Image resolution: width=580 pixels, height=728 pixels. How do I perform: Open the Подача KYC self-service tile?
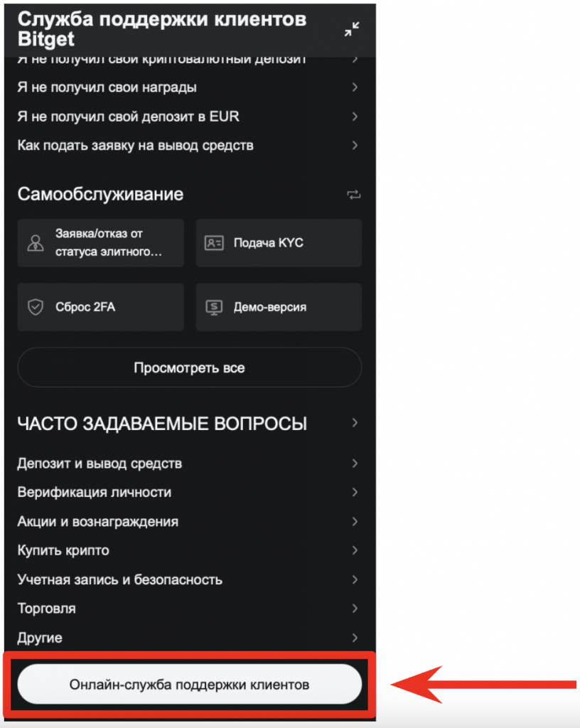coord(279,243)
